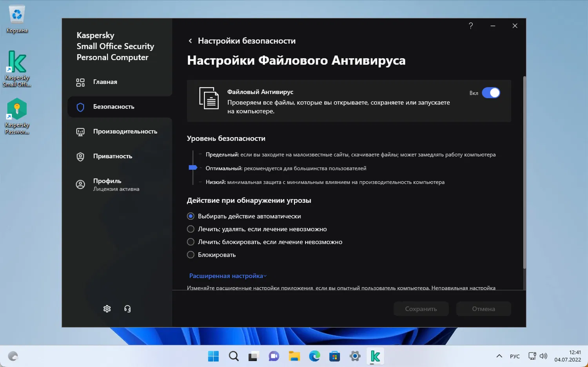Click the Профиль user icon
The height and width of the screenshot is (367, 588).
[x=80, y=184]
